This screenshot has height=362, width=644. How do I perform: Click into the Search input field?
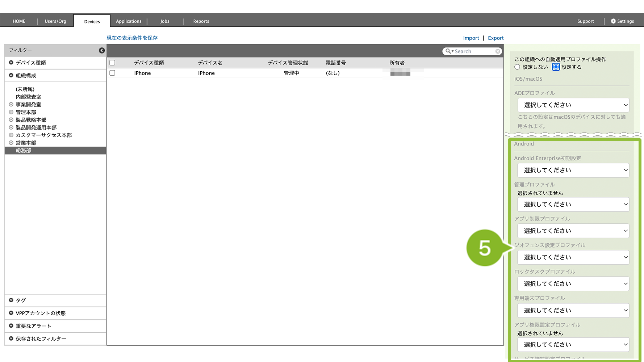474,51
